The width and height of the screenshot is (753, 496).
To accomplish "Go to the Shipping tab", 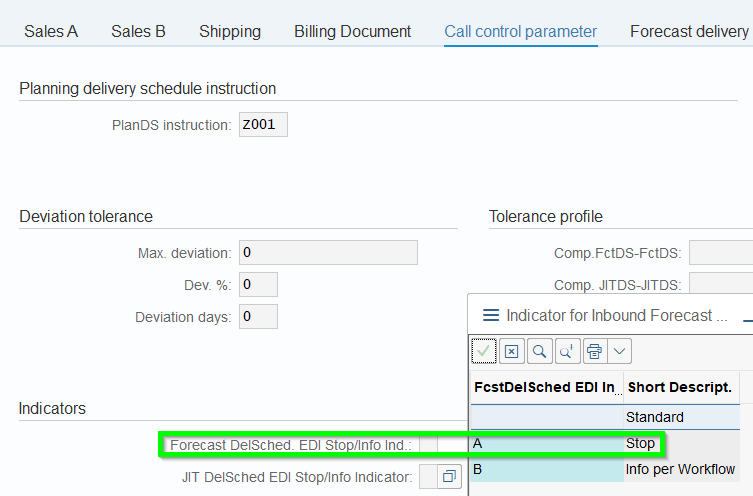I will 230,31.
